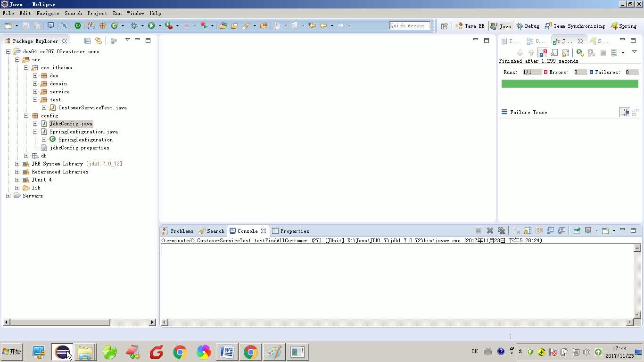Click the green power-style toolbar icon
Image resolution: width=644 pixels, height=362 pixels.
[x=78, y=26]
